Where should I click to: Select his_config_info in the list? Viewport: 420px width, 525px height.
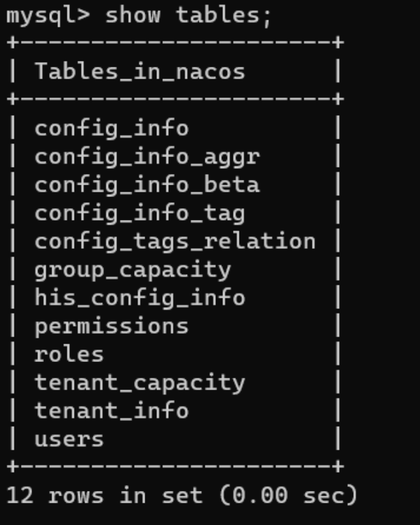140,298
